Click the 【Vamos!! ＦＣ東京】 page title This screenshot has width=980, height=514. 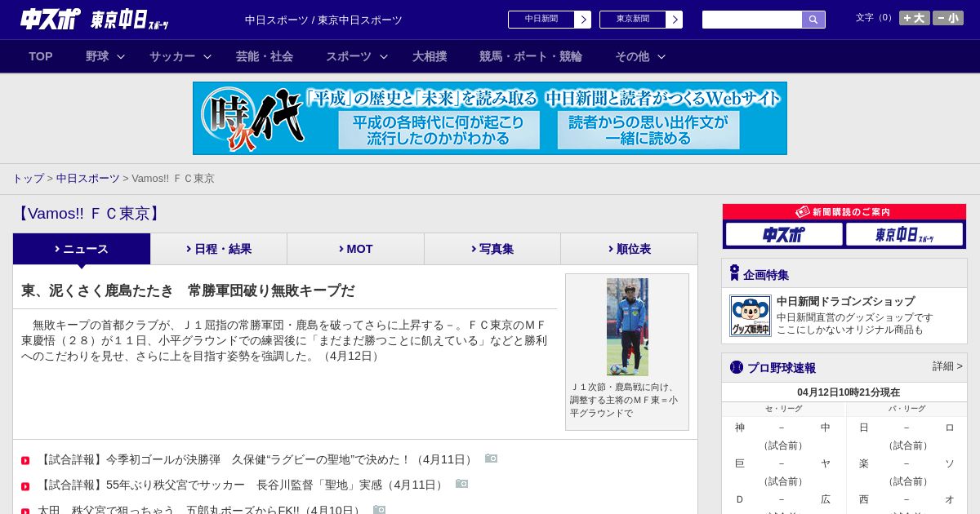90,214
